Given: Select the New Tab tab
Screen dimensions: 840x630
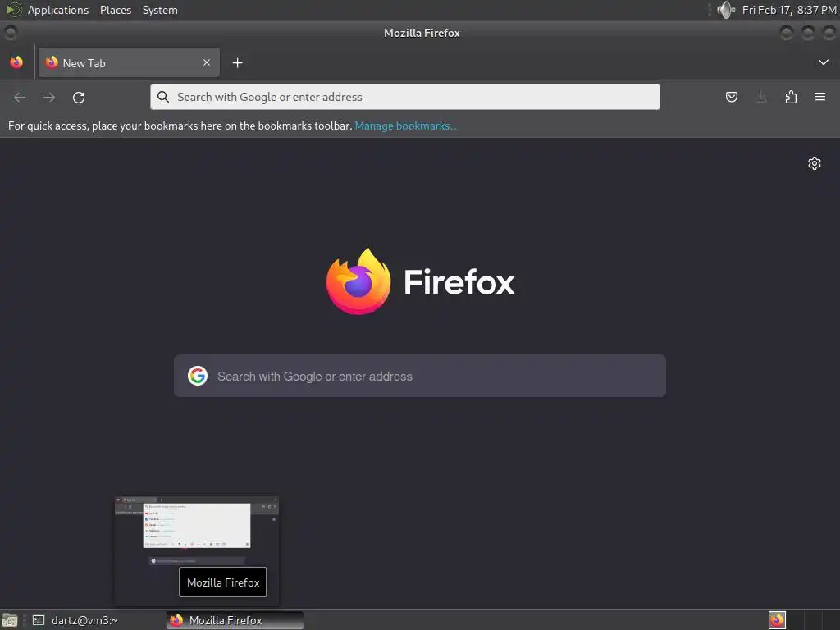Looking at the screenshot, I should [x=129, y=62].
